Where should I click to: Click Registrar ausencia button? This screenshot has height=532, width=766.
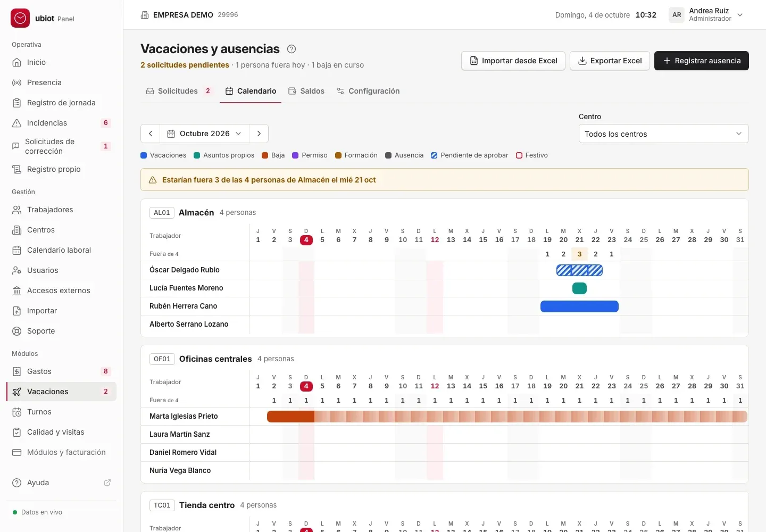(702, 61)
